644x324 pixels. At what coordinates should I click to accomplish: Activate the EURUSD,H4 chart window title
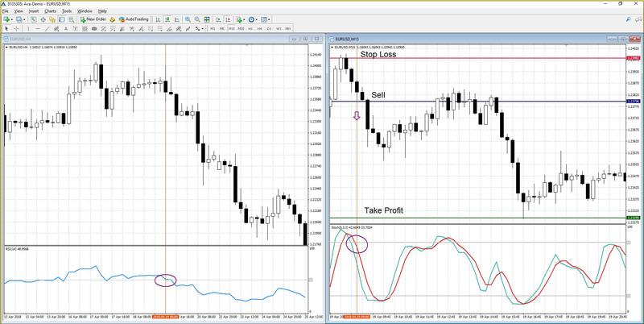(21, 39)
